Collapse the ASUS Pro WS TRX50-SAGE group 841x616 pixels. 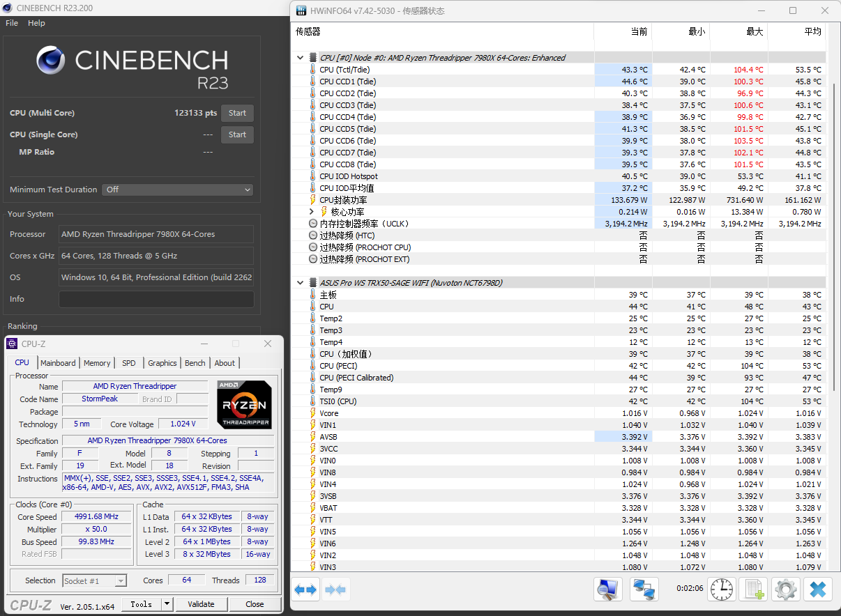(301, 283)
